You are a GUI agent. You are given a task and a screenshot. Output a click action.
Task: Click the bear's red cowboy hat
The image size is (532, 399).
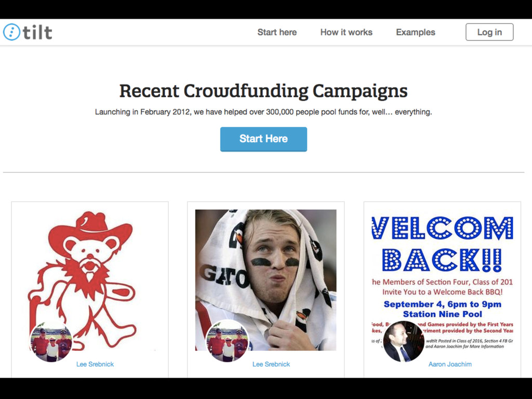[90, 230]
